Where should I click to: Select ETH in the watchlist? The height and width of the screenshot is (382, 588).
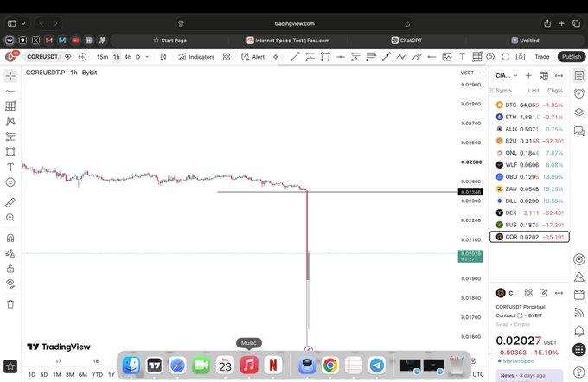click(529, 117)
